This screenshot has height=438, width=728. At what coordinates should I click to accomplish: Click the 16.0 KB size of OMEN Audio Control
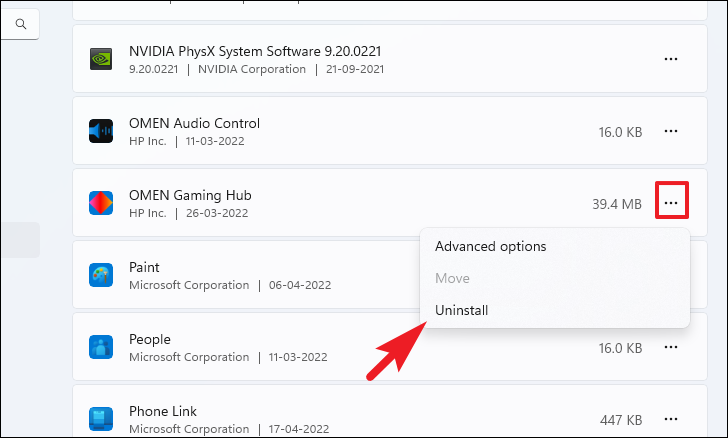coord(620,132)
